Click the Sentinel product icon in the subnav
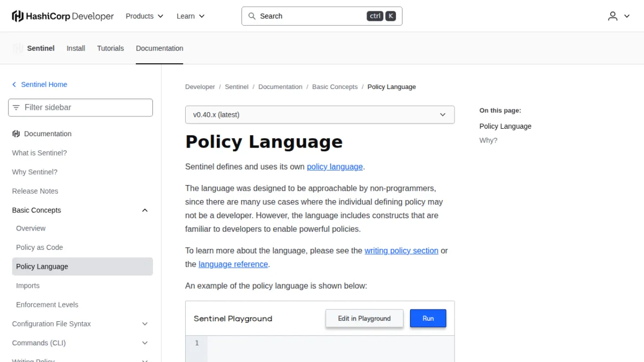 [18, 48]
